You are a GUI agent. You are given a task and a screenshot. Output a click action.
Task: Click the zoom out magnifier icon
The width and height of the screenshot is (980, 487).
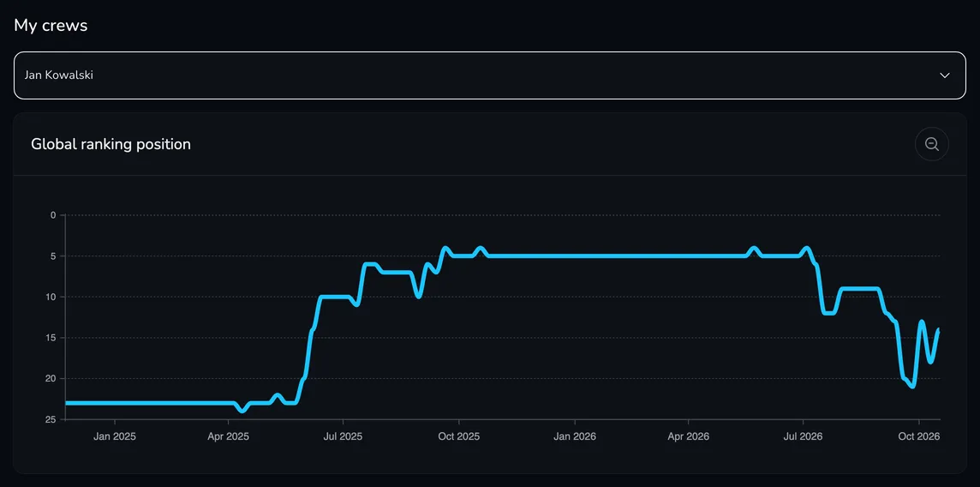931,144
